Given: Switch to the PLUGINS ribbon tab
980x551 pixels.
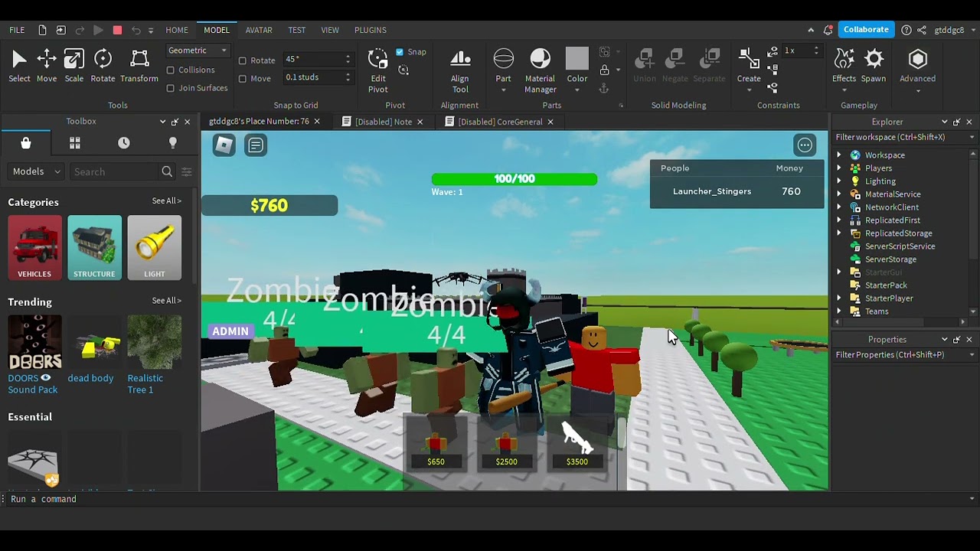Looking at the screenshot, I should [371, 30].
